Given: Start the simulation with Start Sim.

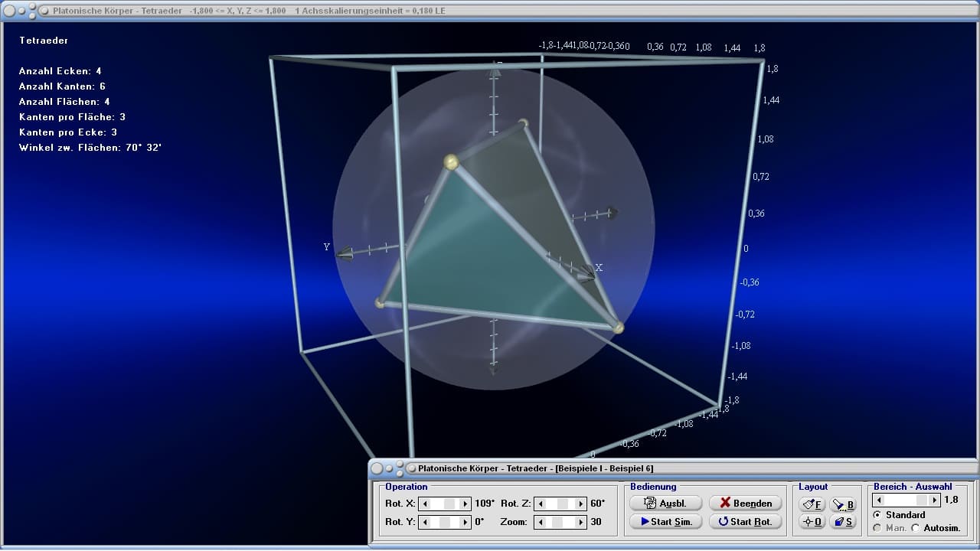Looking at the screenshot, I should click(665, 521).
